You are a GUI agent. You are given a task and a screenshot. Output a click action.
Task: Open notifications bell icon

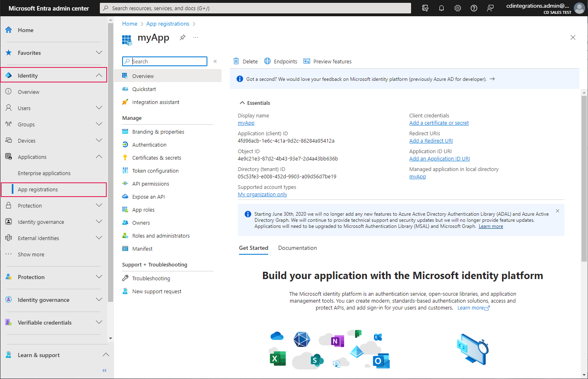pyautogui.click(x=442, y=8)
